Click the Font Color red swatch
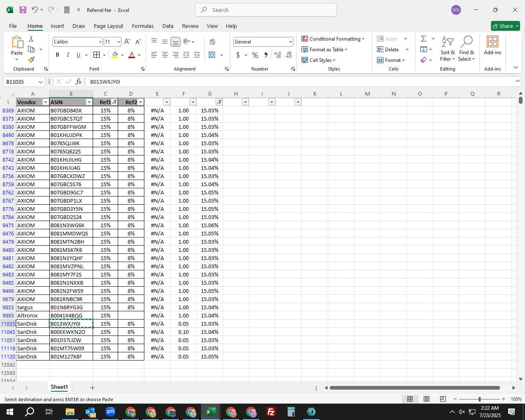Image resolution: width=525 pixels, height=420 pixels. 132,55
